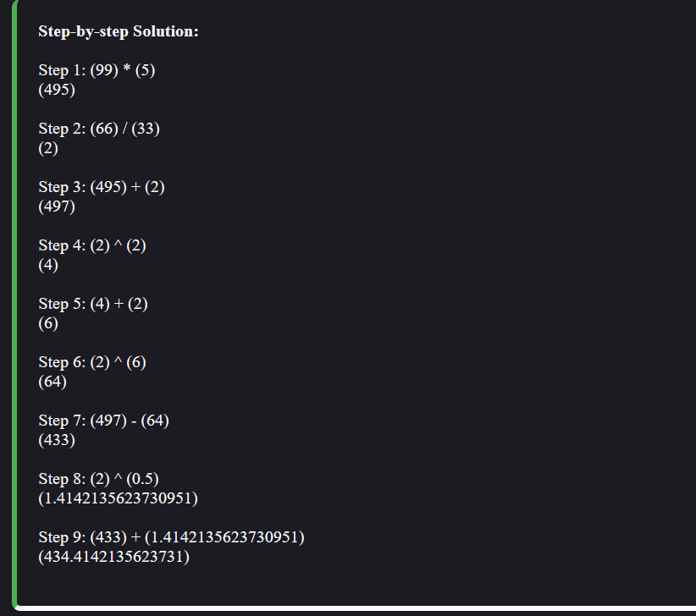
Task: Click the Step 4 result (4)
Action: pos(48,265)
